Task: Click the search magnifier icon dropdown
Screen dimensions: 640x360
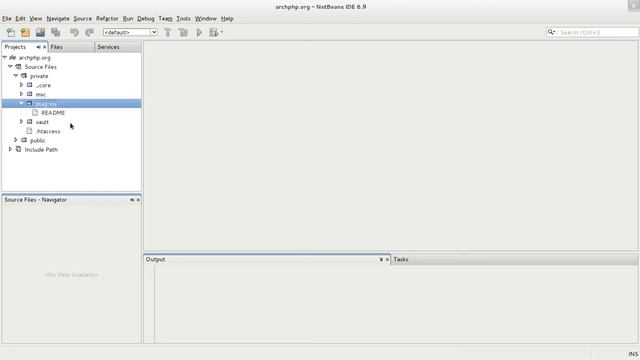Action: 551,32
